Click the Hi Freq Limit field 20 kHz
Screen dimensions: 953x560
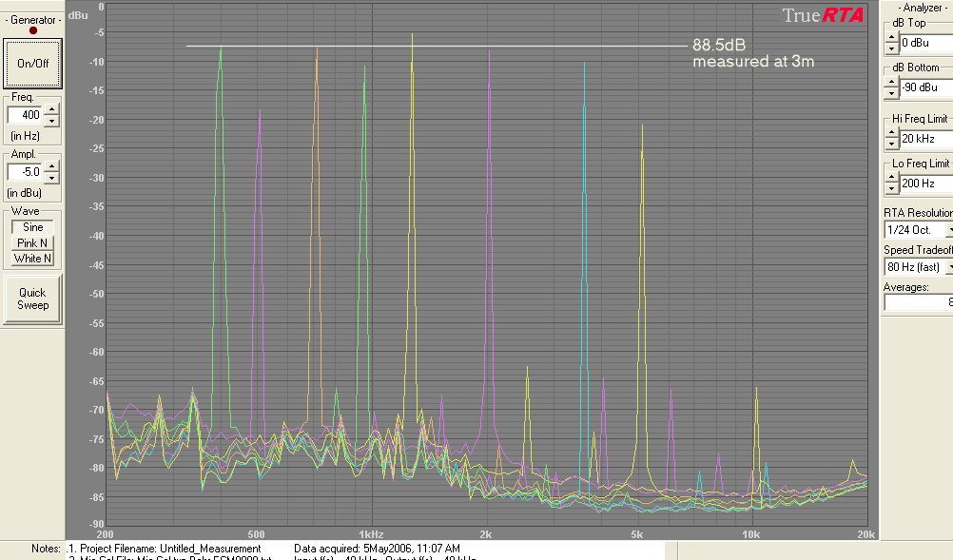click(x=926, y=139)
